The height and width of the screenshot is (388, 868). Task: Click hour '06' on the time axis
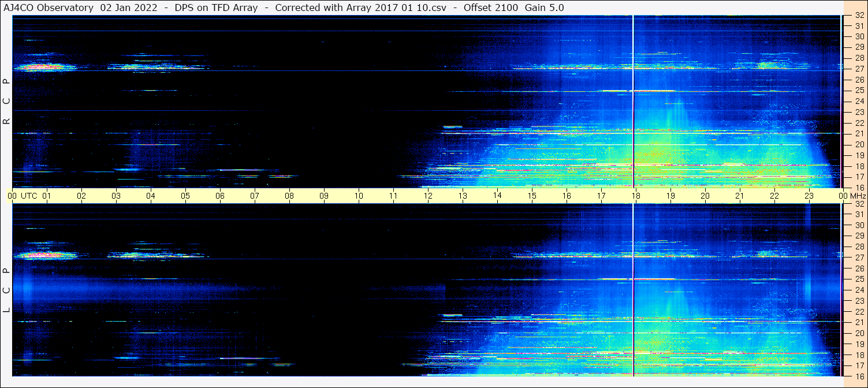click(x=220, y=196)
